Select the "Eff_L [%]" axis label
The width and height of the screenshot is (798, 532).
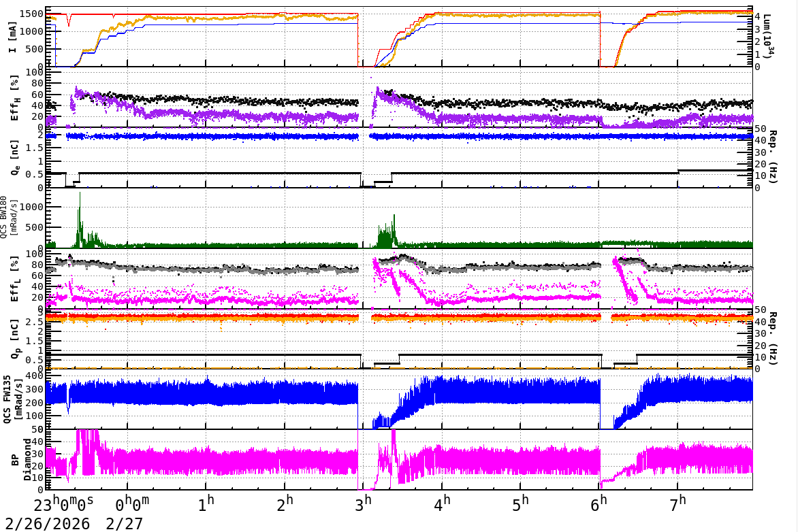pos(14,279)
